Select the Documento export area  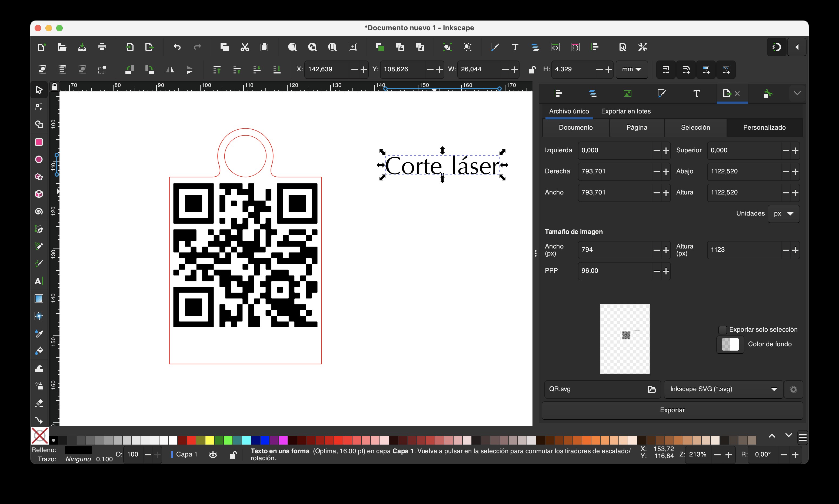pyautogui.click(x=576, y=128)
